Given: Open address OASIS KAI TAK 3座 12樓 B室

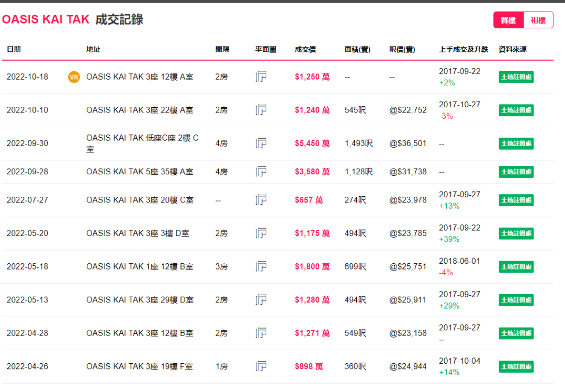Looking at the screenshot, I should click(x=140, y=333).
